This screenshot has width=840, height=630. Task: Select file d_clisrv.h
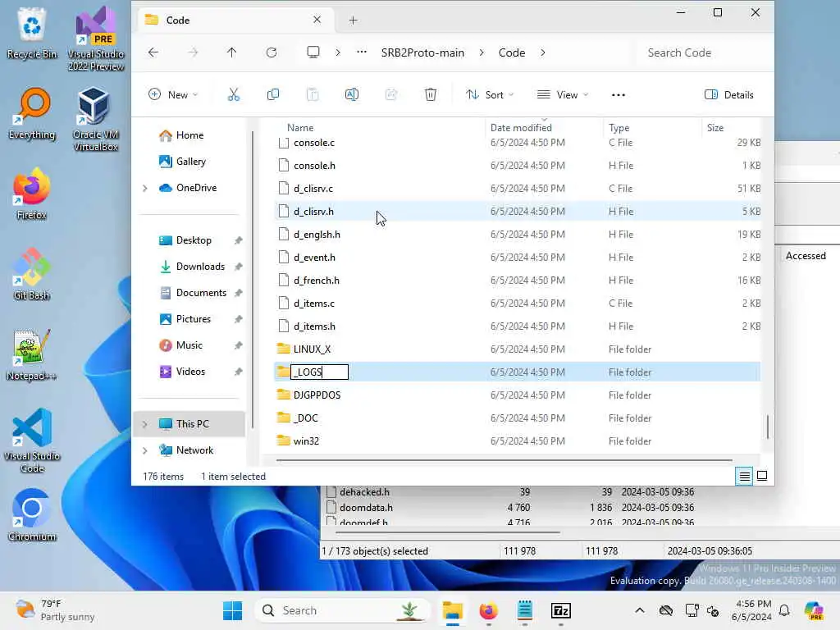coord(517,211)
